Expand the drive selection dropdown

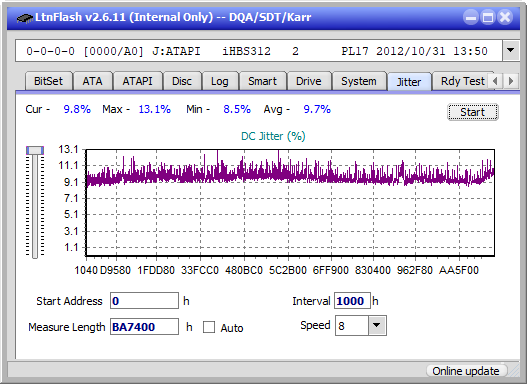point(511,51)
